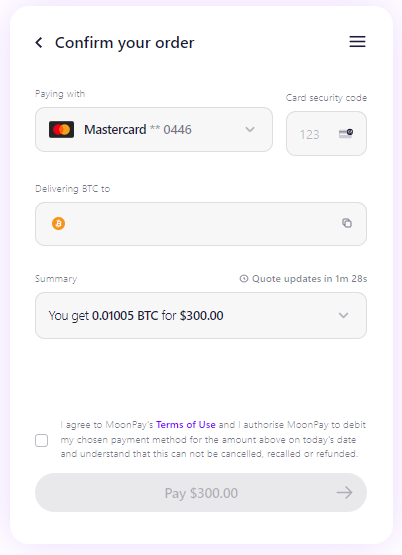
Task: Click the authorisation agreement text
Action: [x=213, y=439]
